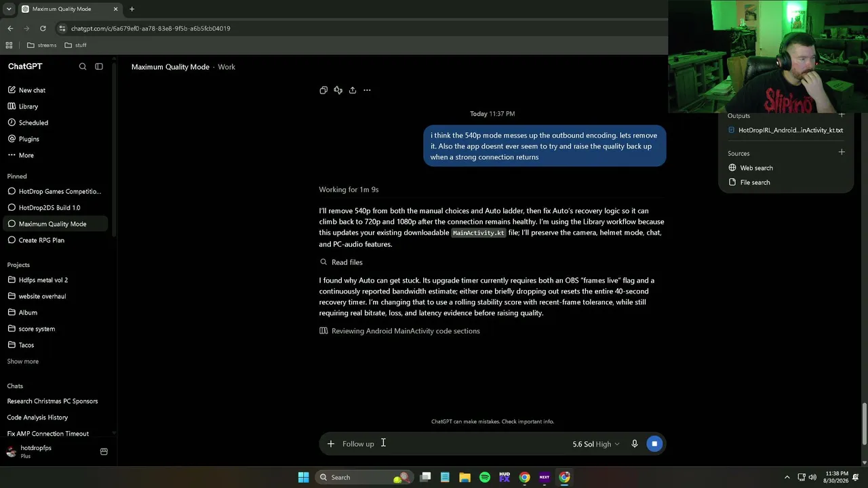Screen dimensions: 868x488
Task: Open the three-dot more actions menu
Action: coord(367,90)
